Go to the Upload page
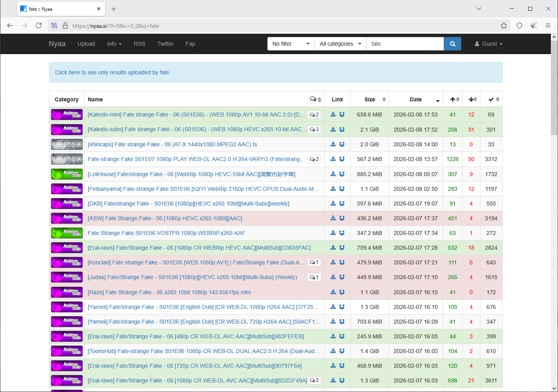This screenshot has height=392, width=558. [x=86, y=44]
